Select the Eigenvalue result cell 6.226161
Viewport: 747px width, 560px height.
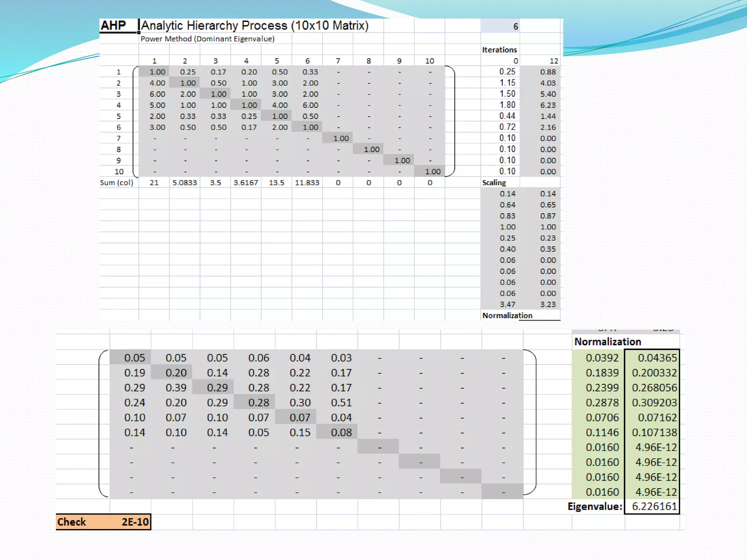654,506
